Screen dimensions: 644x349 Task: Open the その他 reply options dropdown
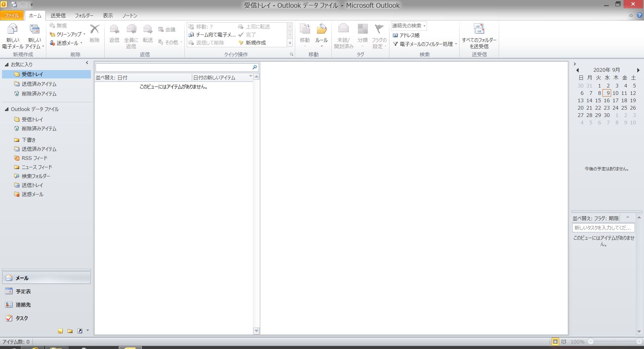pos(170,42)
